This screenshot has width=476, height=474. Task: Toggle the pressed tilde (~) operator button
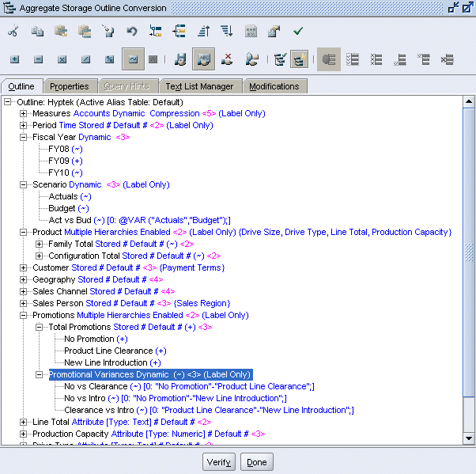click(x=133, y=59)
